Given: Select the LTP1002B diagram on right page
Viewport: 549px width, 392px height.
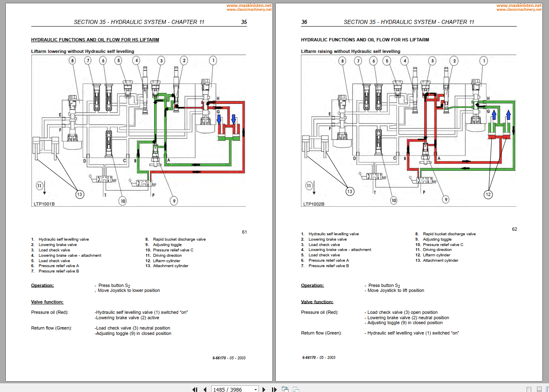Looking at the screenshot, I should tap(408, 130).
